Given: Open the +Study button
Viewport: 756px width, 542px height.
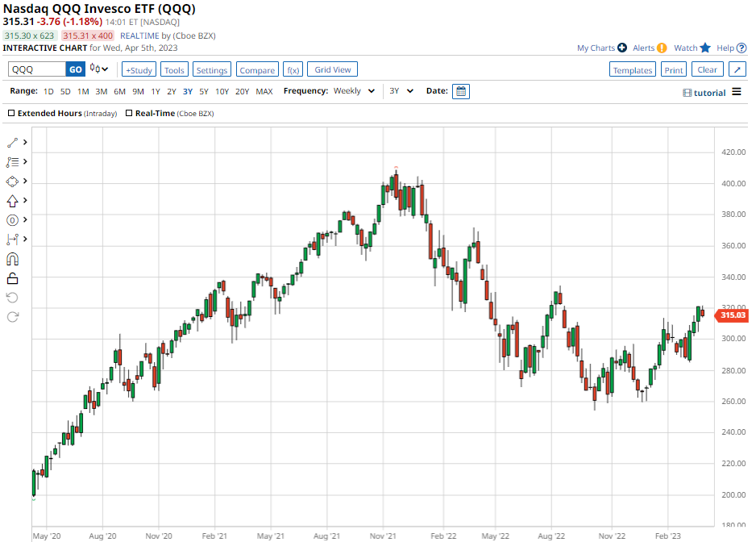Looking at the screenshot, I should click(139, 69).
